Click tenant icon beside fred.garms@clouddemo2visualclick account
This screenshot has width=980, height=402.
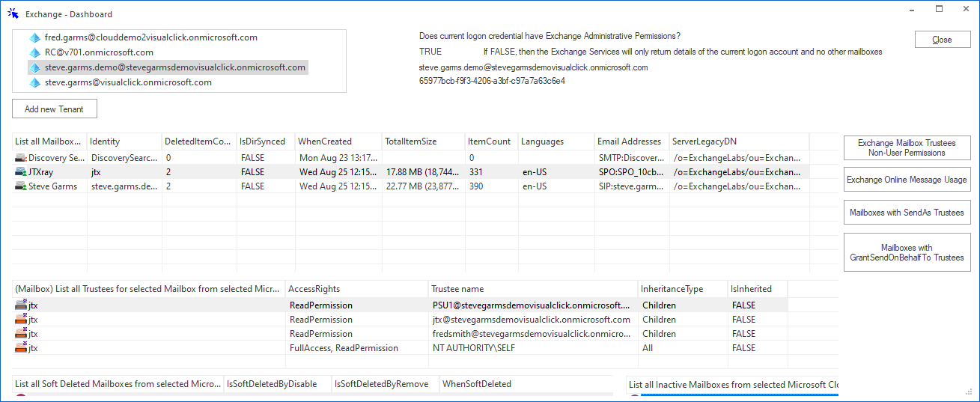(x=34, y=37)
